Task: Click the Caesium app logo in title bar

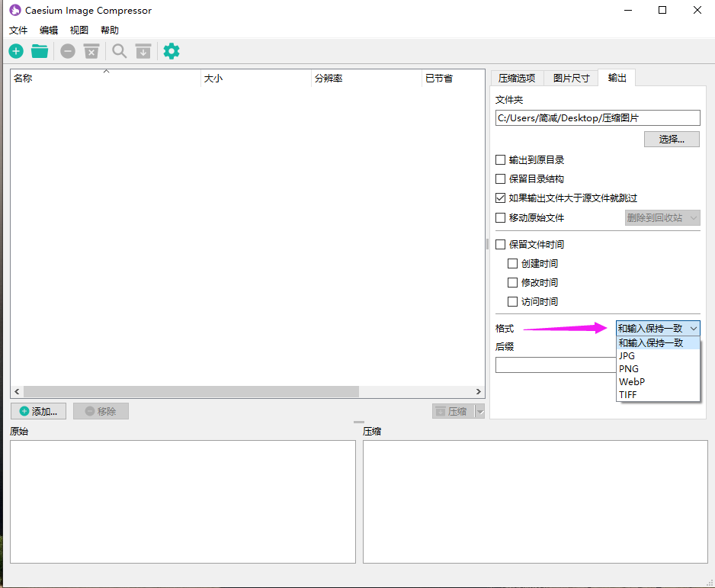Action: (14, 11)
